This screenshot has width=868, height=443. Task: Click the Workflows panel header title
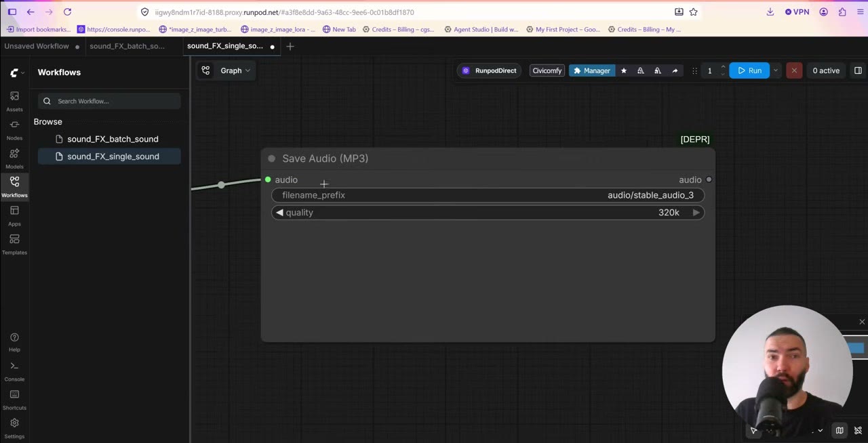[59, 72]
